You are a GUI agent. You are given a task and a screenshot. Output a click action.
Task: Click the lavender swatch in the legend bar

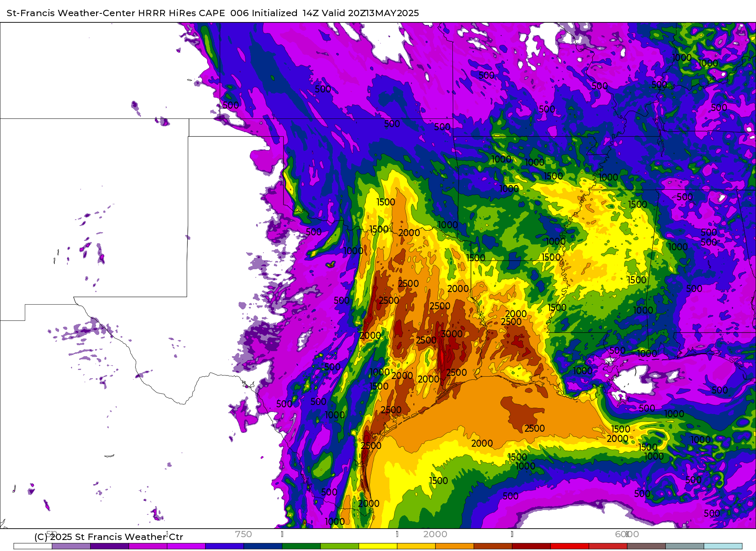pos(71,546)
